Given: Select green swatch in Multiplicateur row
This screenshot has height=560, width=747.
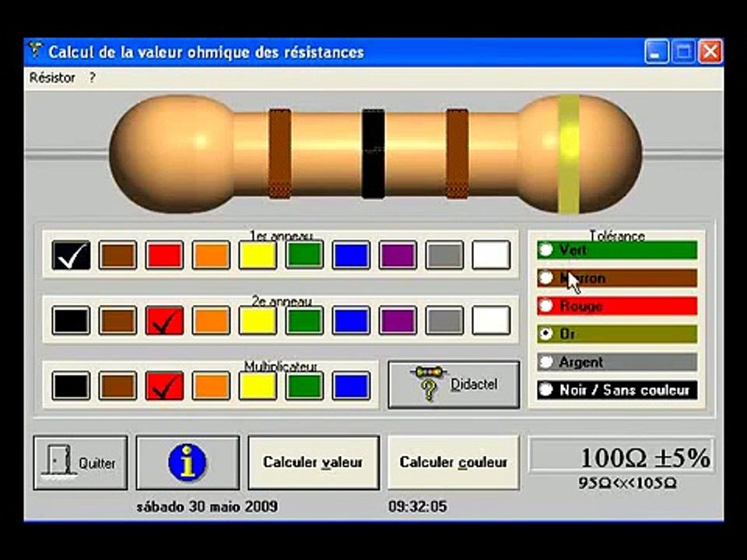Looking at the screenshot, I should click(x=304, y=386).
